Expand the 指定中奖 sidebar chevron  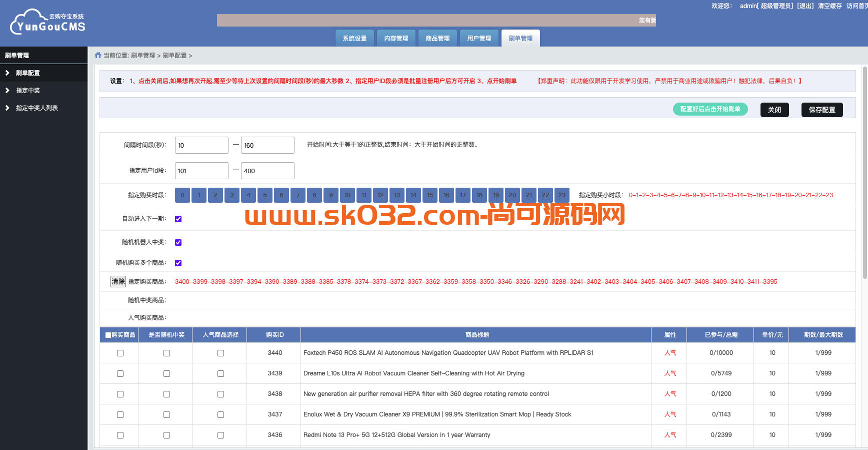click(7, 90)
